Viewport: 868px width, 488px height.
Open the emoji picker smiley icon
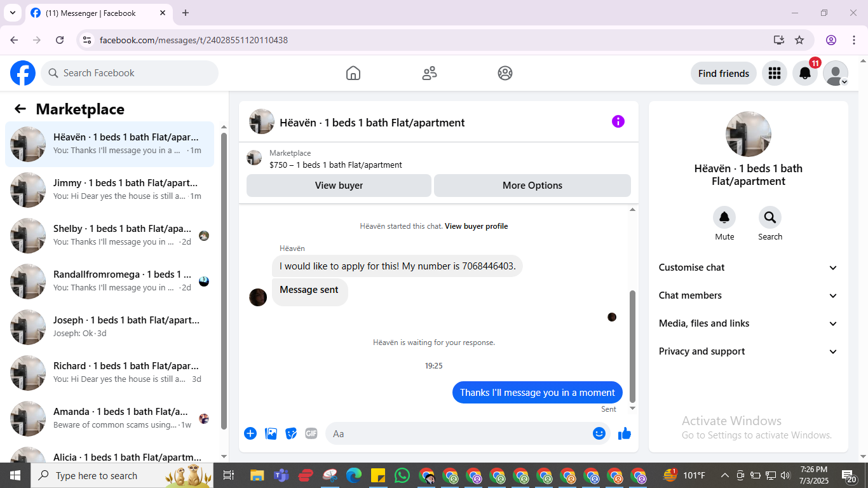point(599,433)
